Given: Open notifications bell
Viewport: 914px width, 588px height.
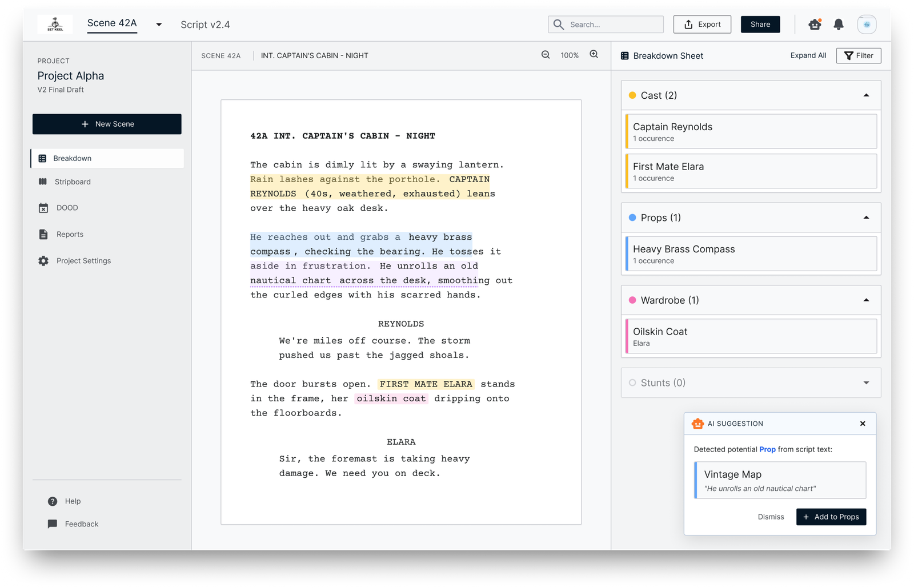Looking at the screenshot, I should (x=839, y=25).
